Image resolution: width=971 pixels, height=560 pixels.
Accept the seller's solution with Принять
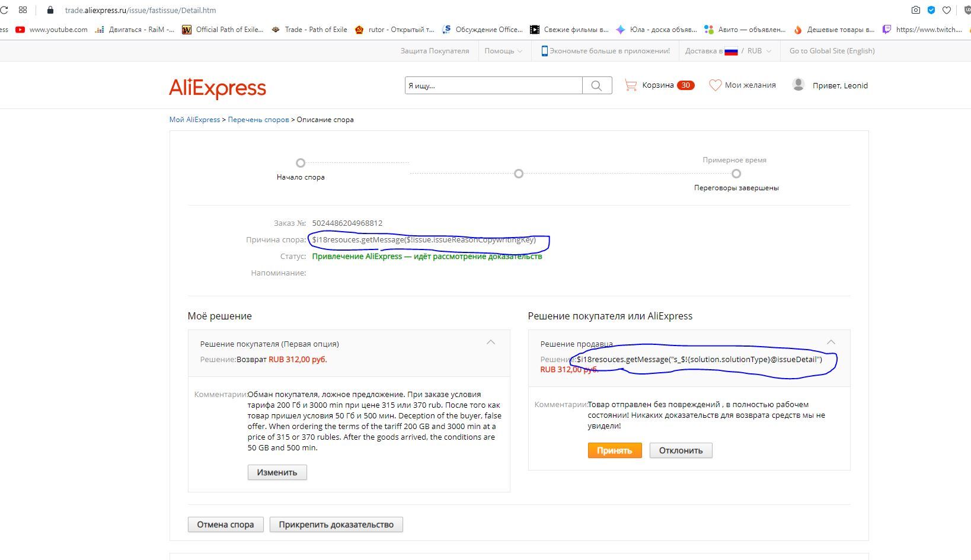click(615, 450)
